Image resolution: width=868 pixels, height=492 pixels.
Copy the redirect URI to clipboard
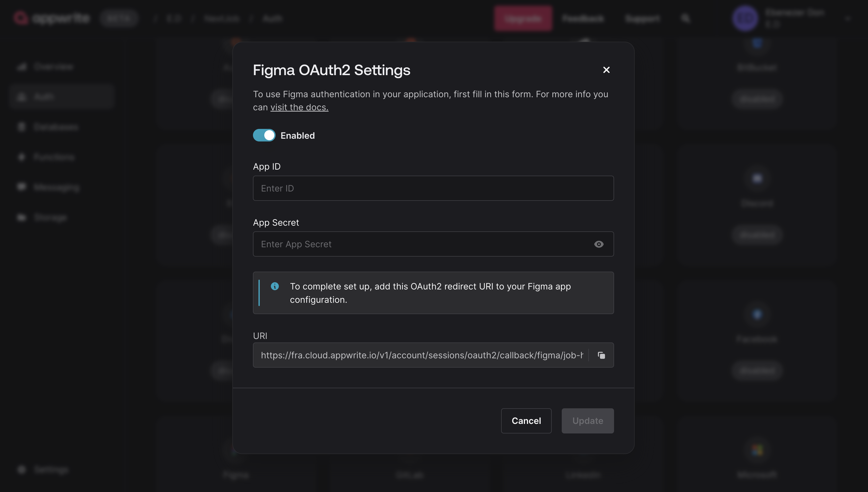601,355
